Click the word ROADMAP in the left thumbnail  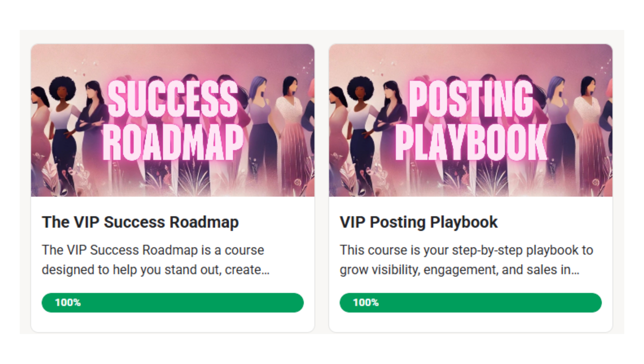(x=173, y=142)
